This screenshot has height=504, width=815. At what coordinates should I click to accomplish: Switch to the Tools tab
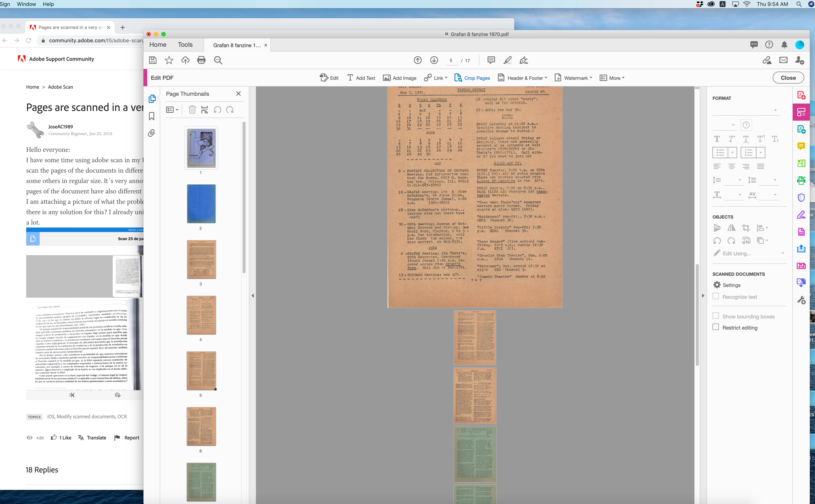pos(185,45)
